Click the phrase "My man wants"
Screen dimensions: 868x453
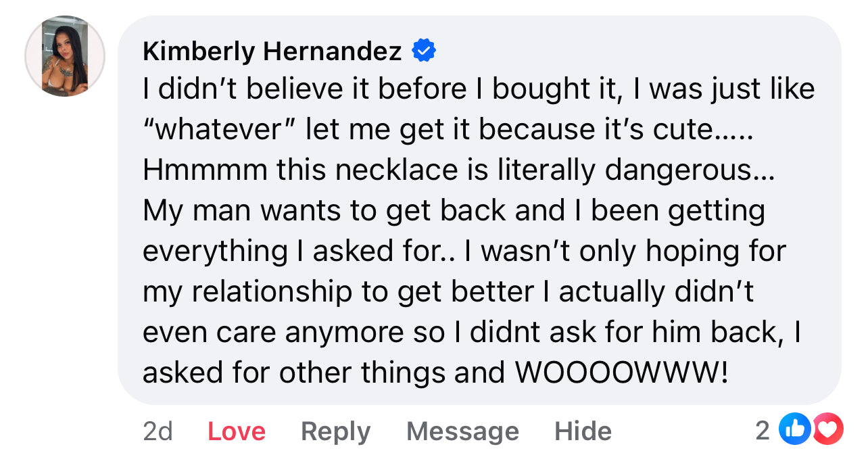tap(243, 211)
